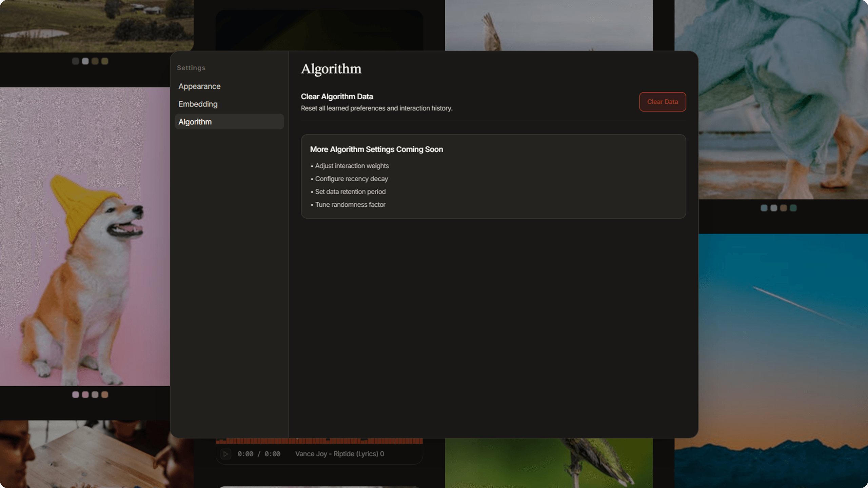This screenshot has height=488, width=868.
Task: Pick the dark brown swatch under landscape image
Action: click(x=95, y=61)
